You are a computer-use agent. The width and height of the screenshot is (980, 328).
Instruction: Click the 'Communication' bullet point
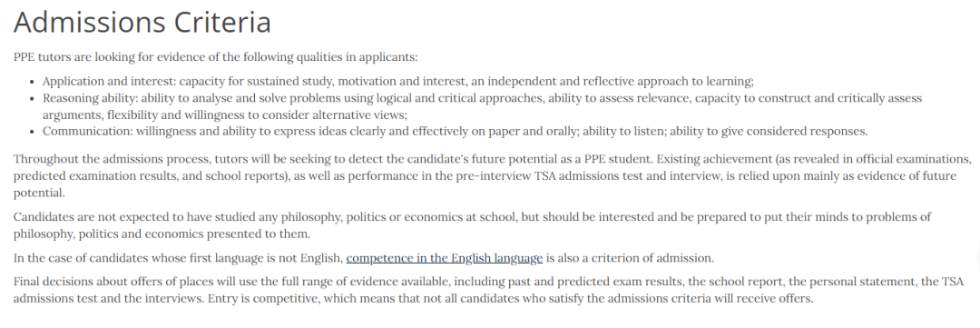coord(456,132)
